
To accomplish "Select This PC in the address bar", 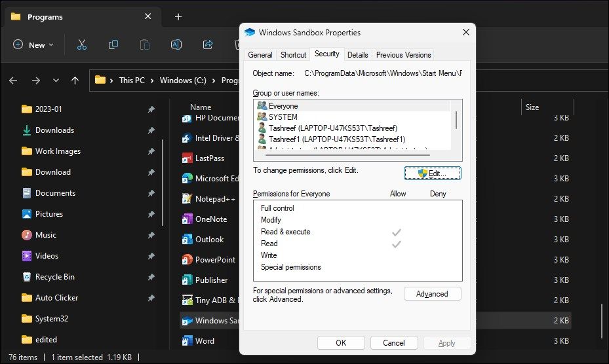I will (132, 81).
